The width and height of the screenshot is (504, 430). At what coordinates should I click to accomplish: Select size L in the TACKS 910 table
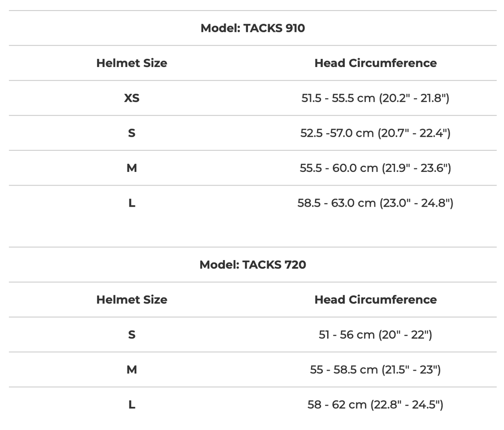(132, 203)
